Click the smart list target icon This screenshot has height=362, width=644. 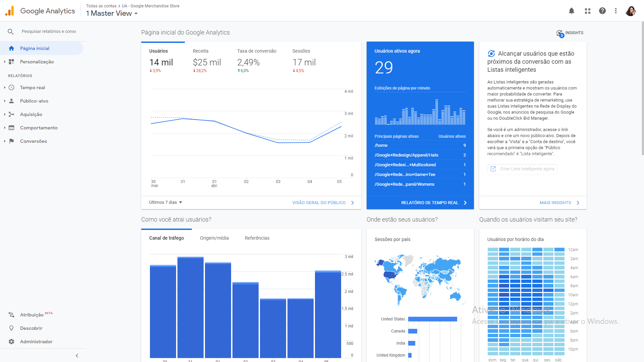click(491, 54)
